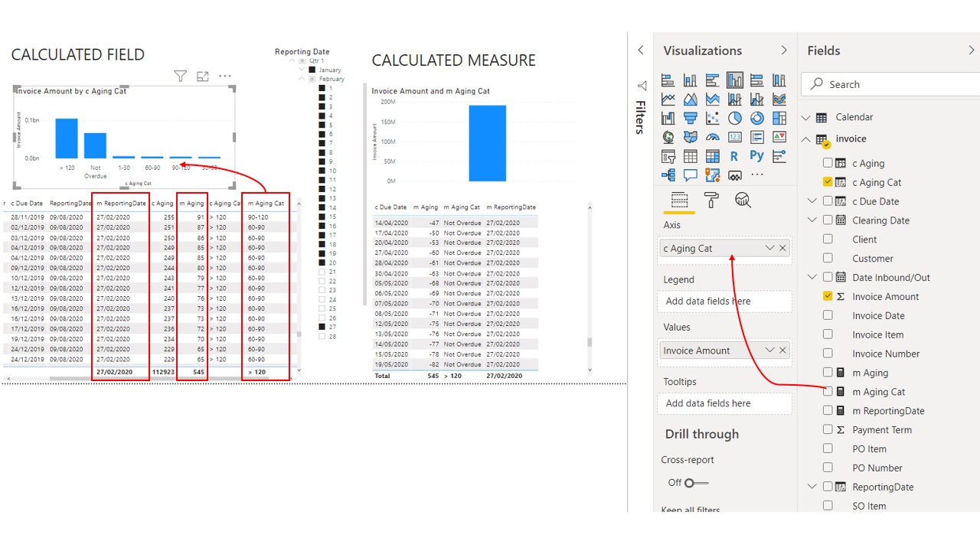Image resolution: width=980 pixels, height=551 pixels.
Task: Expand the Clearing Date hierarchy
Action: 812,220
